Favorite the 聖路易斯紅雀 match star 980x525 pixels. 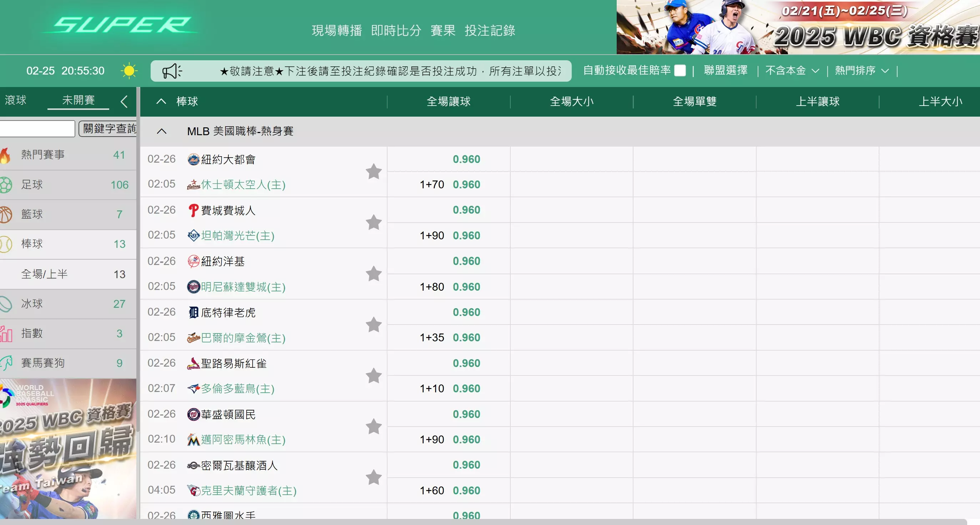tap(374, 376)
